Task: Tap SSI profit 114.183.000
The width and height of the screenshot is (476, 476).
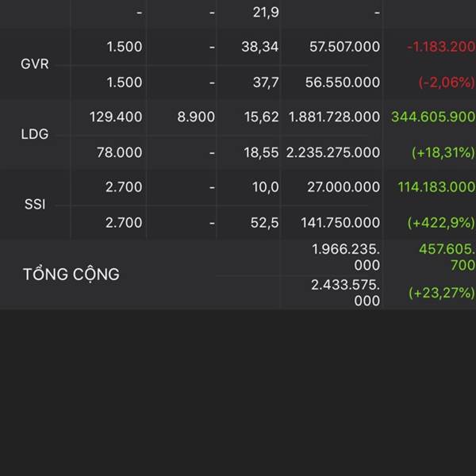Action: coord(436,187)
